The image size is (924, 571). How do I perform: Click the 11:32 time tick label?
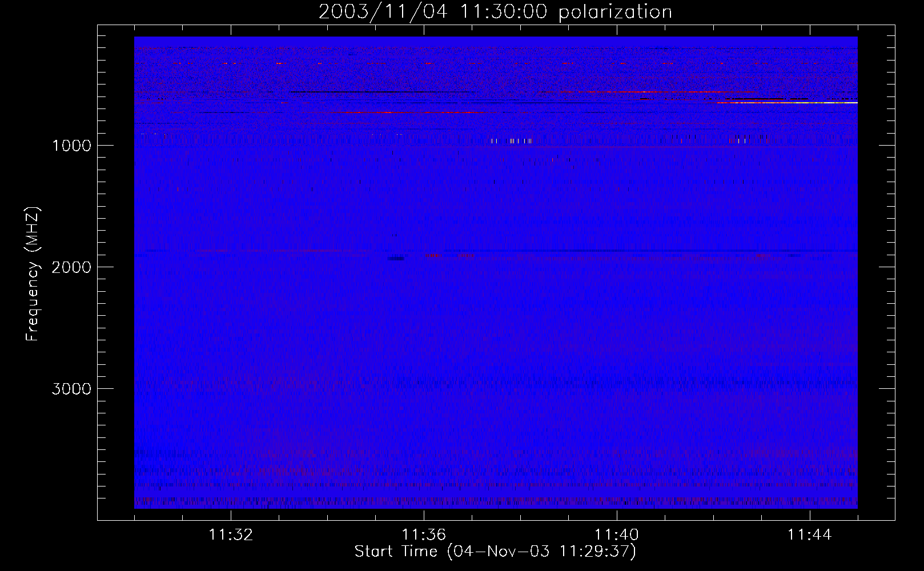(x=231, y=535)
